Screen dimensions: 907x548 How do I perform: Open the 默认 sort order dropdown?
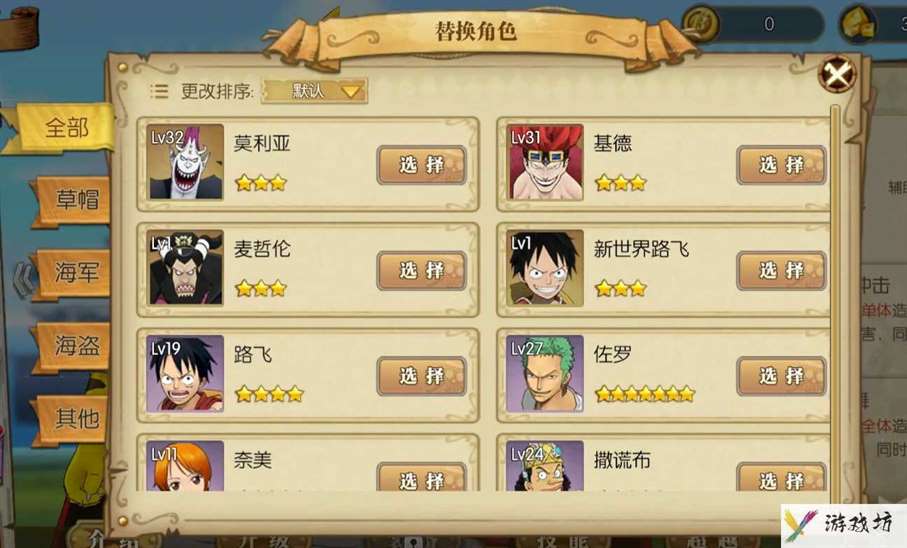click(x=314, y=91)
